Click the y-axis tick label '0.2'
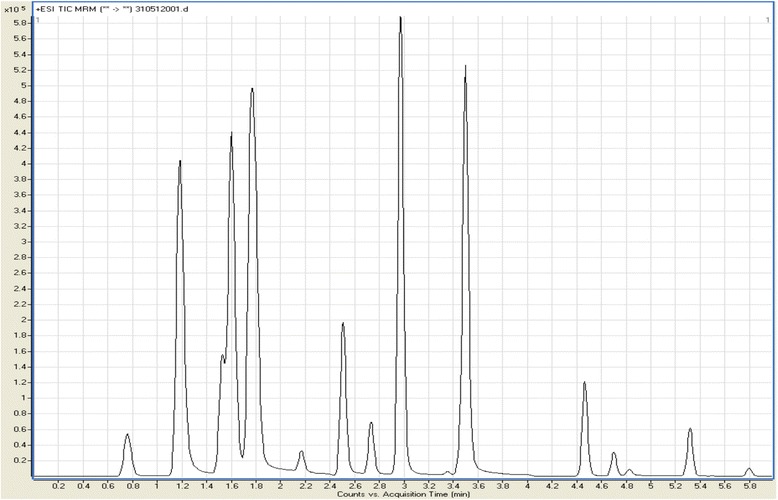 pos(21,460)
